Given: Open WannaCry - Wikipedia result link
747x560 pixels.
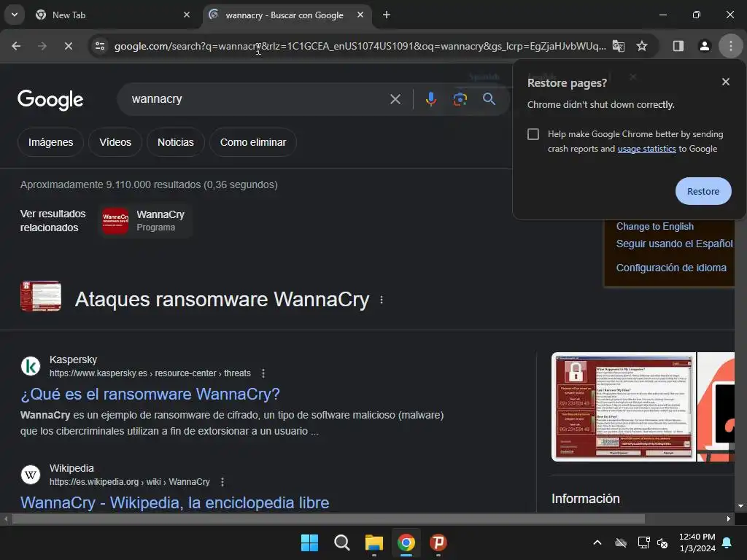Looking at the screenshot, I should pyautogui.click(x=175, y=503).
